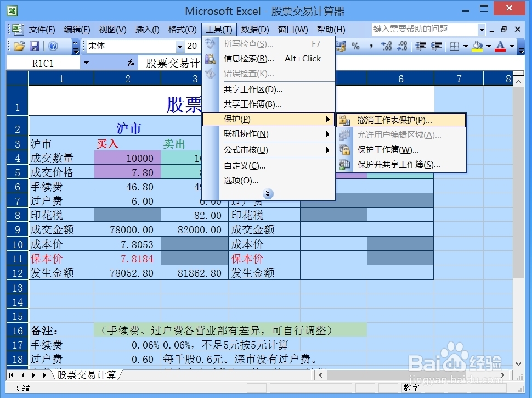Screen dimensions: 532x398
Task: Open fill color dropdown arrow
Action: (489, 46)
